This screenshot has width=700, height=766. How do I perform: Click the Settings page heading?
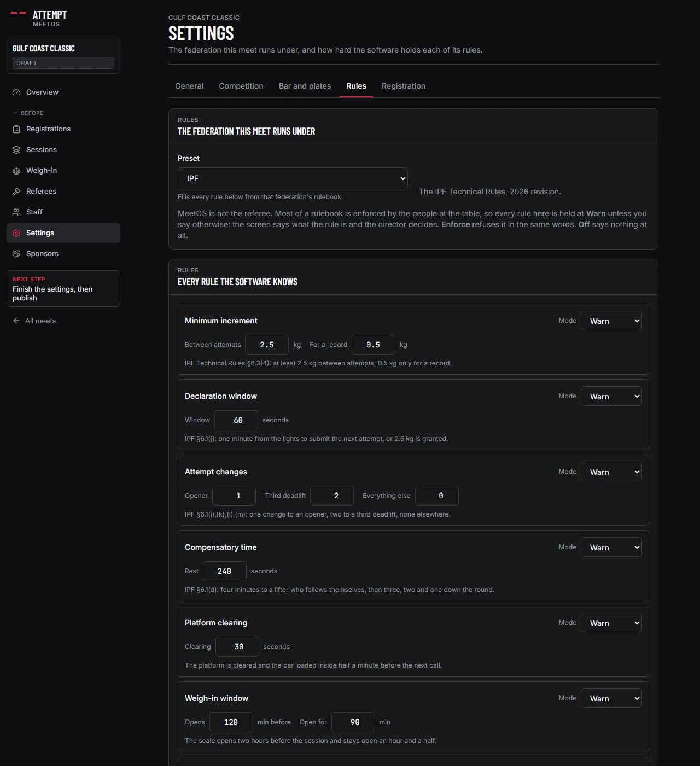[x=201, y=33]
